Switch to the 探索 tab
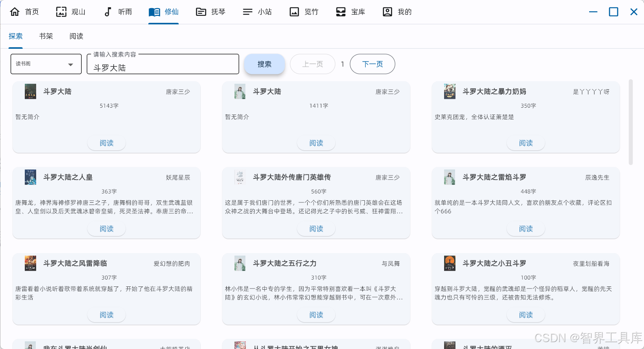 coord(16,36)
